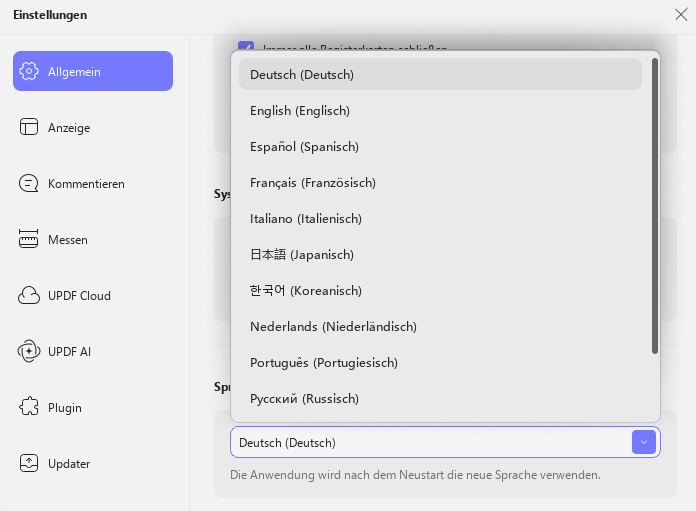The width and height of the screenshot is (696, 511).
Task: Open the UPDF Cloud icon
Action: click(x=29, y=295)
